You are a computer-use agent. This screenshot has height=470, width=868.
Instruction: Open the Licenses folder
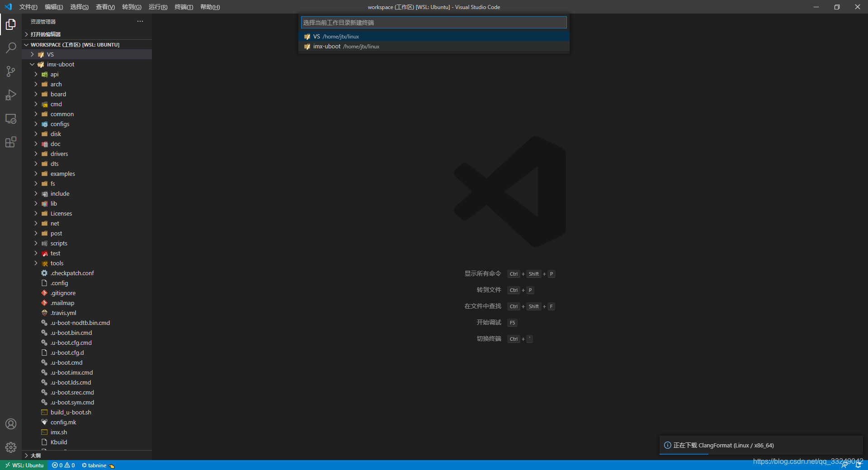[x=87, y=213]
